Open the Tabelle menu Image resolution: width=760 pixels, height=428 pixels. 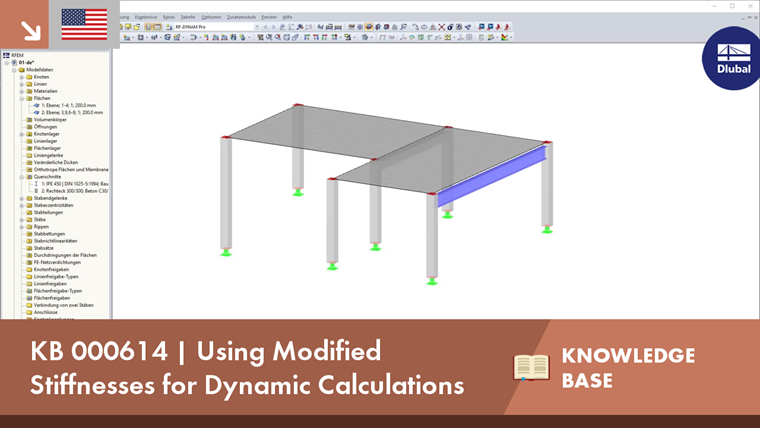click(x=188, y=17)
